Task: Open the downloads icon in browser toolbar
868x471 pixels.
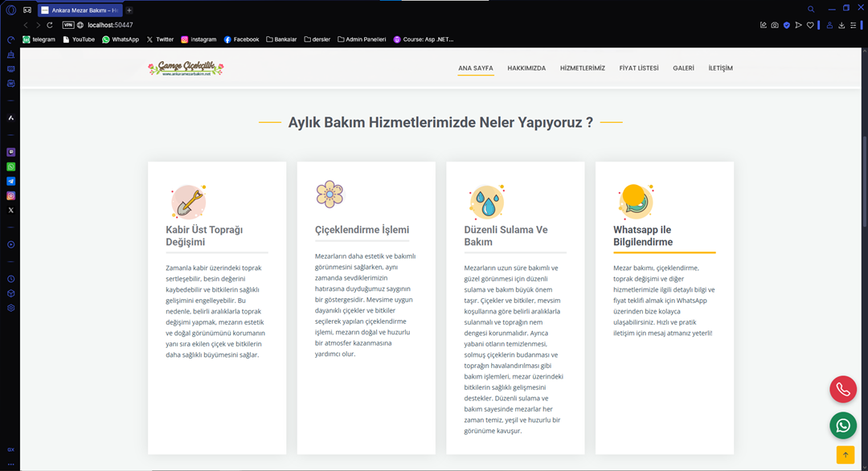Action: 841,25
